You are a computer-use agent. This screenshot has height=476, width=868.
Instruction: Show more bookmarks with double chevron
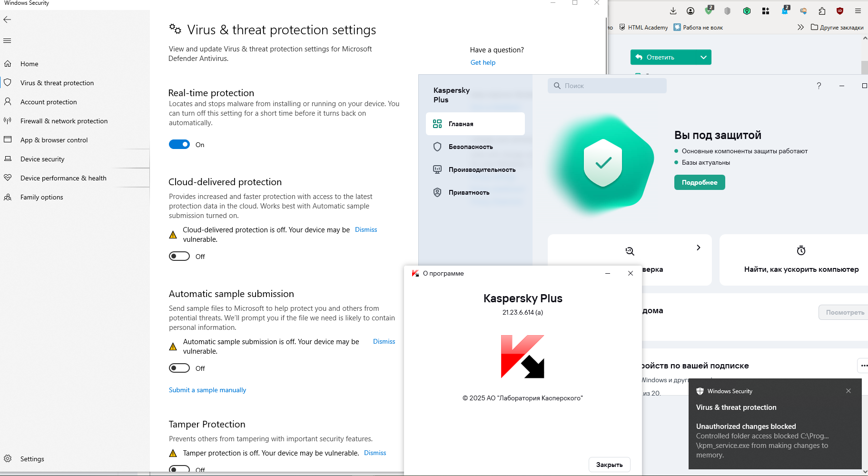coord(800,27)
